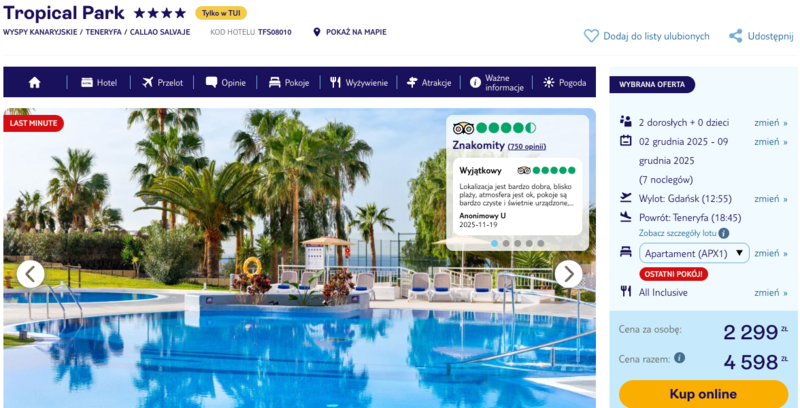The image size is (800, 408).
Task: Click info icon beside Cena razem
Action: click(679, 358)
